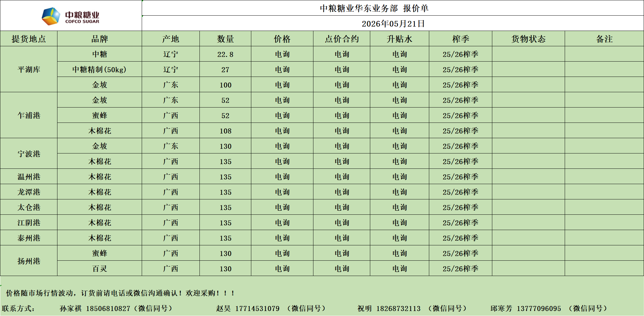Select the 平湖库 location cell

pyautogui.click(x=29, y=69)
